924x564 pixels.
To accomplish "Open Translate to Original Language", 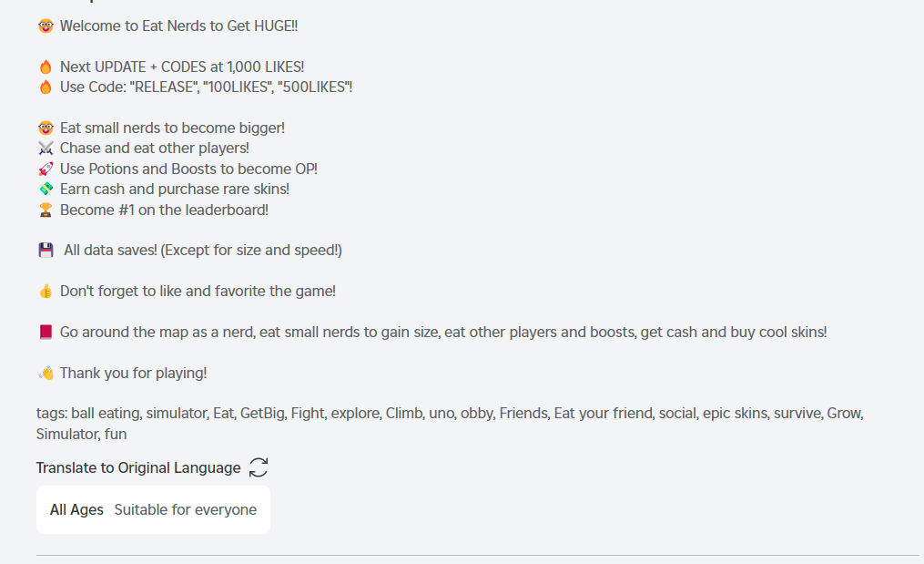I will (x=137, y=467).
